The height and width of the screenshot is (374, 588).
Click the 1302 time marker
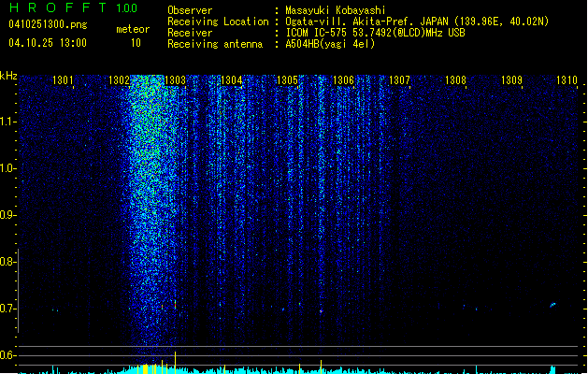[119, 80]
